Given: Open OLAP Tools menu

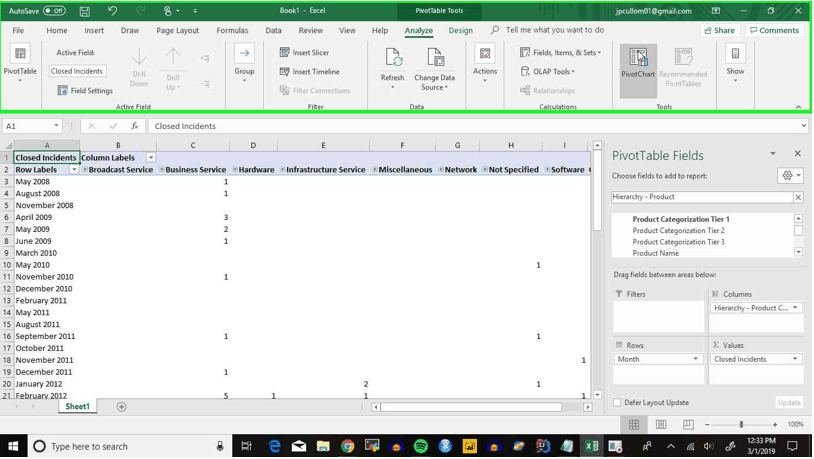Looking at the screenshot, I should pyautogui.click(x=548, y=72).
